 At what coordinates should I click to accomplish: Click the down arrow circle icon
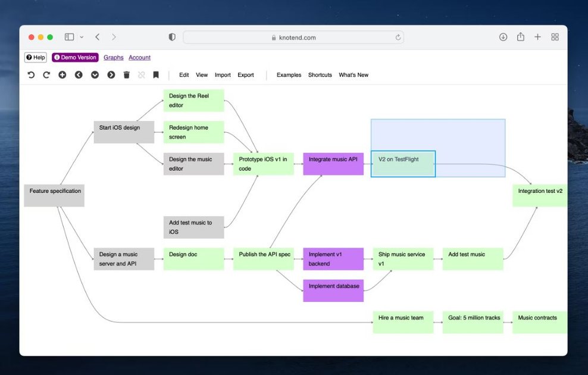(95, 75)
